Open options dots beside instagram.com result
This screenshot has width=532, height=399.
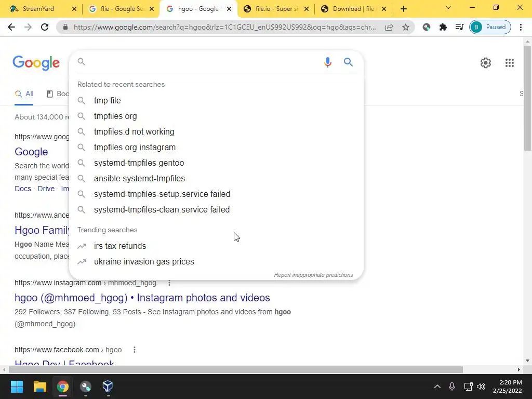[169, 283]
